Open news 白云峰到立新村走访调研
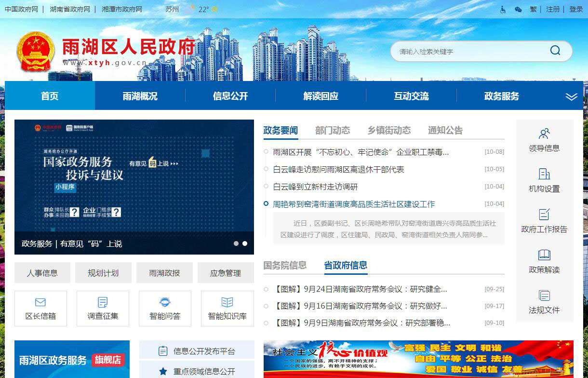The width and height of the screenshot is (588, 378). coord(315,187)
